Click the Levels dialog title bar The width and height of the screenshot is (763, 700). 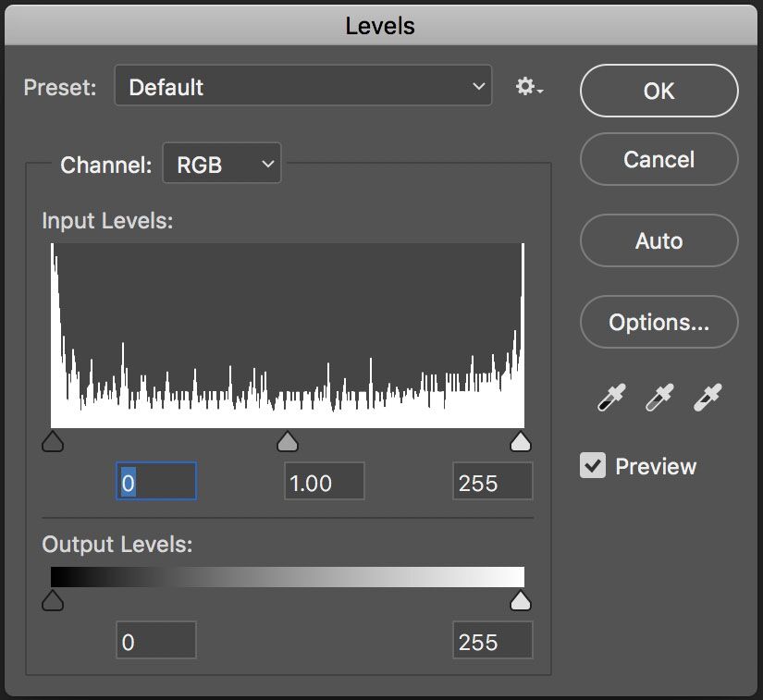[x=381, y=25]
